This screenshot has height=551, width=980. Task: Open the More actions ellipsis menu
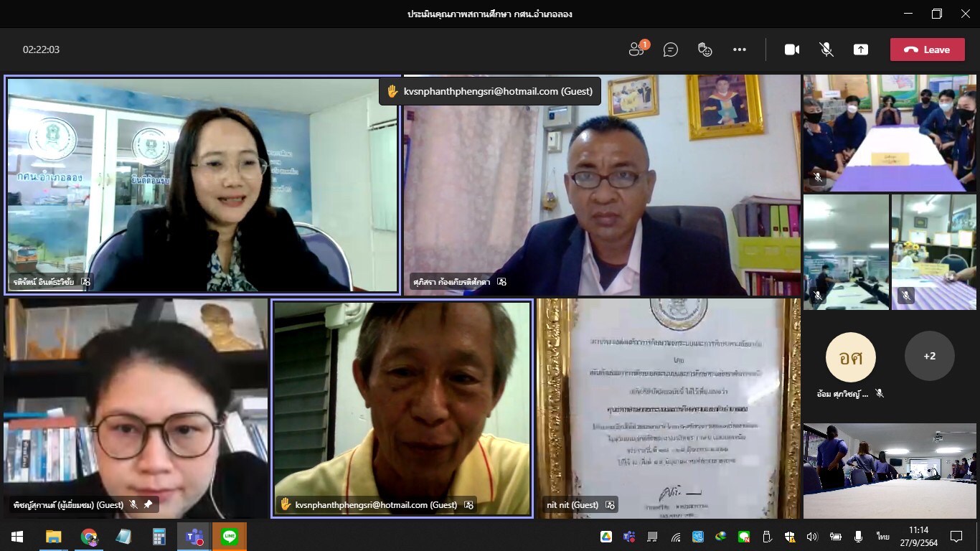[x=740, y=50]
